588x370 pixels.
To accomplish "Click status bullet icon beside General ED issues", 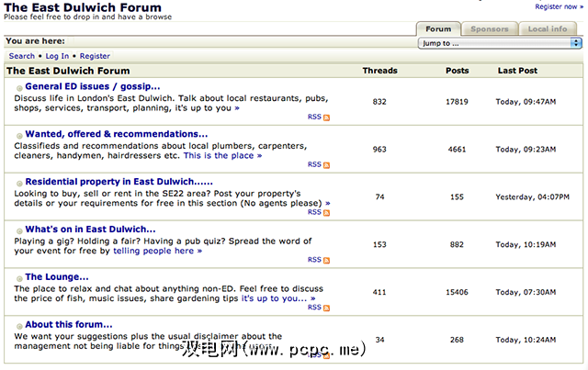I will (19, 87).
